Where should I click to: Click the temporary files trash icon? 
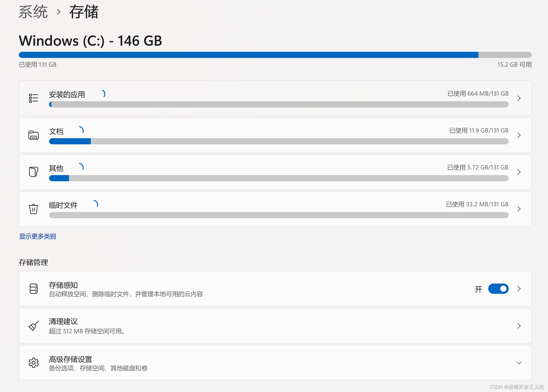pos(34,209)
